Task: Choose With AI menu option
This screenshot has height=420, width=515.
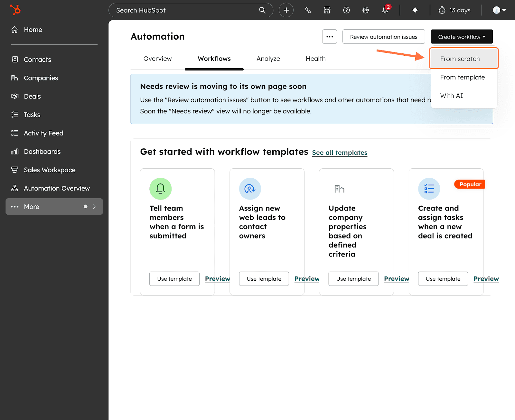Action: click(451, 96)
